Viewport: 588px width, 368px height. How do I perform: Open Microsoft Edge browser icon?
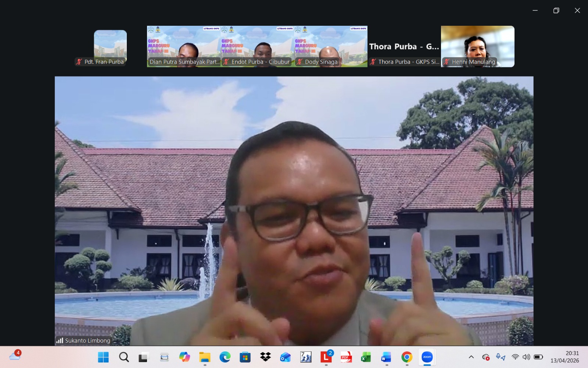pos(225,357)
